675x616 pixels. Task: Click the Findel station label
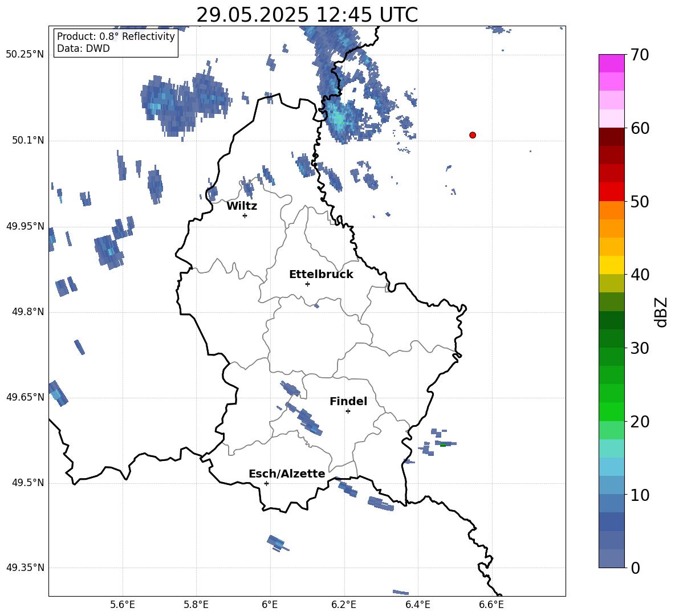[x=348, y=401]
